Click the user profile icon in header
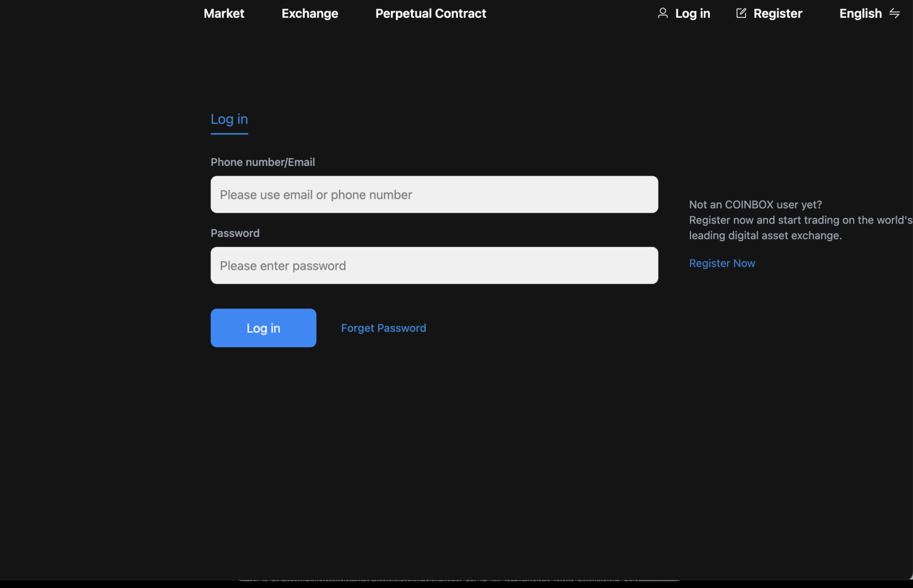913x588 pixels. point(662,13)
